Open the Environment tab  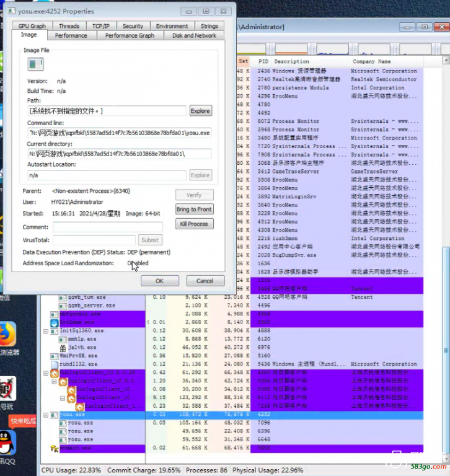(x=172, y=26)
